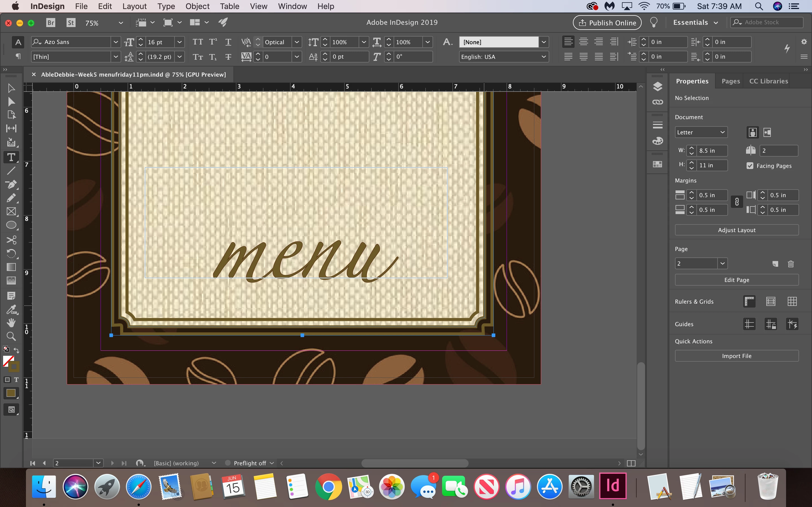Select the Hand tool
Screen dimensions: 812x507
point(11,323)
